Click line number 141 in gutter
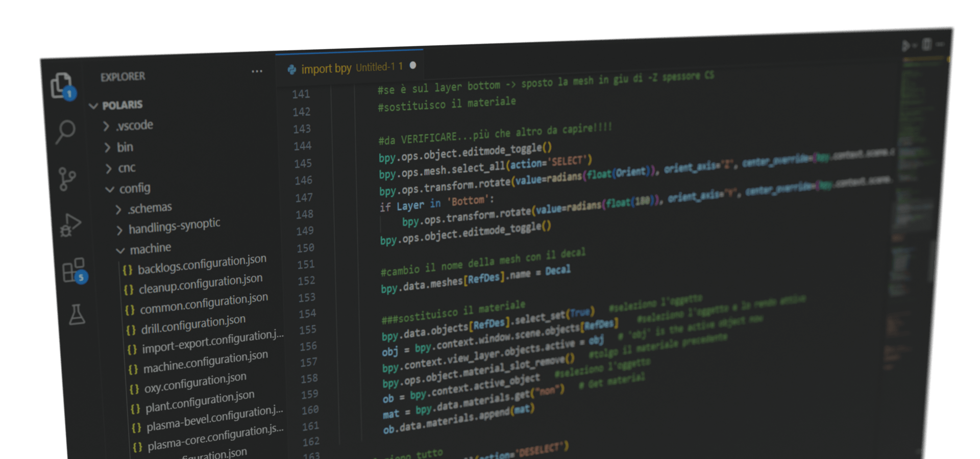 pos(301,94)
